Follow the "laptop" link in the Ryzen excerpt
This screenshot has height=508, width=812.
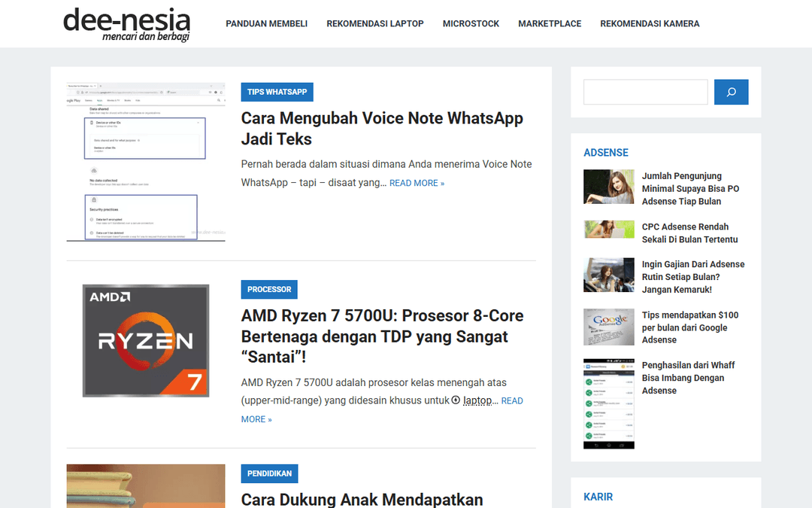pos(477,400)
